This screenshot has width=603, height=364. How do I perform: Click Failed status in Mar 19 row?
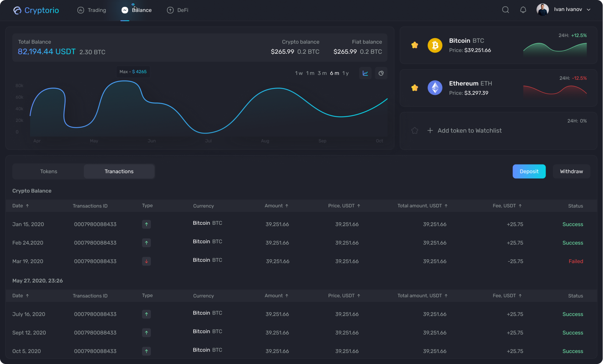tap(576, 261)
